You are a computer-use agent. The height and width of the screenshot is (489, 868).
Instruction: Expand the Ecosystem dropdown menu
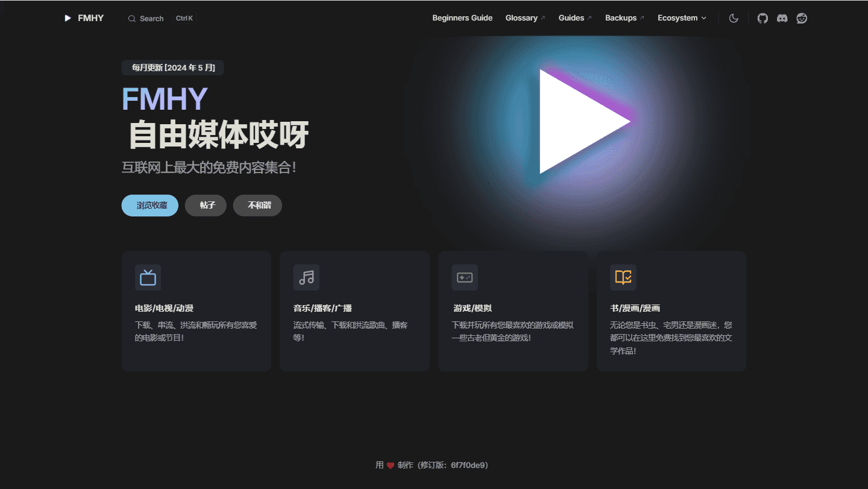(x=682, y=18)
